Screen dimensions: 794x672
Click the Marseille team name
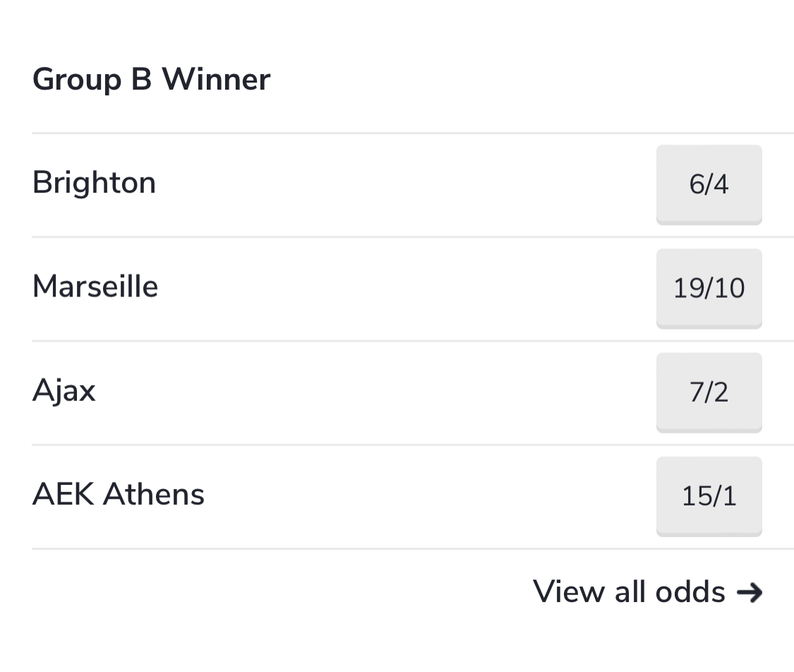point(95,287)
